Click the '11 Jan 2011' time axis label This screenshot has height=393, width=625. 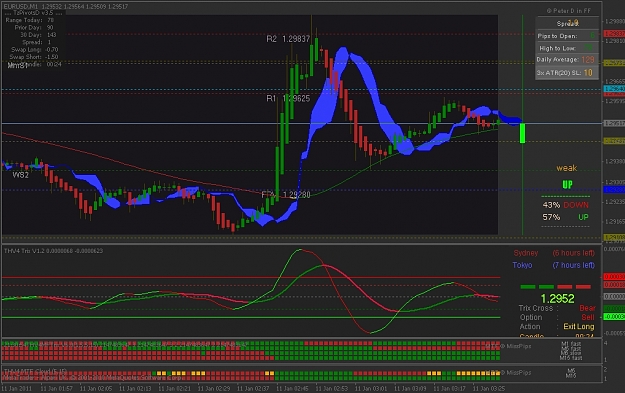pyautogui.click(x=16, y=388)
